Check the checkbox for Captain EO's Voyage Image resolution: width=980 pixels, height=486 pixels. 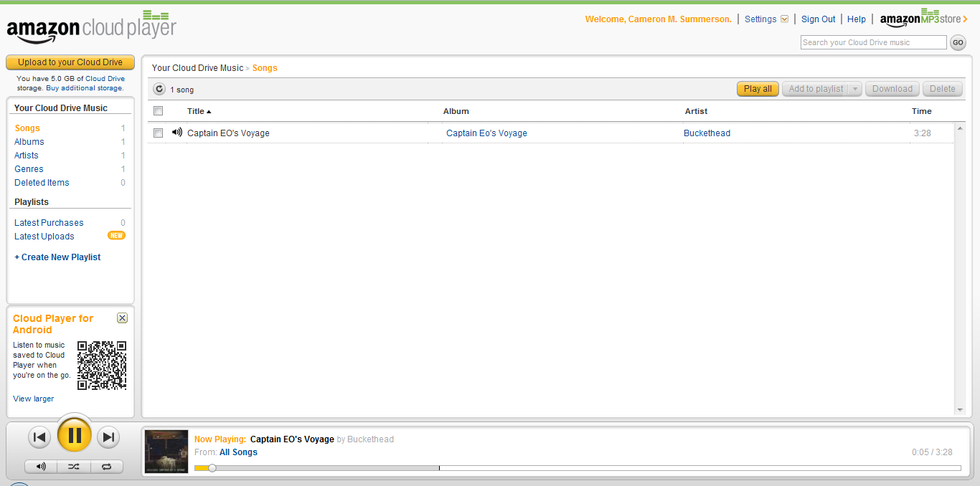point(158,133)
